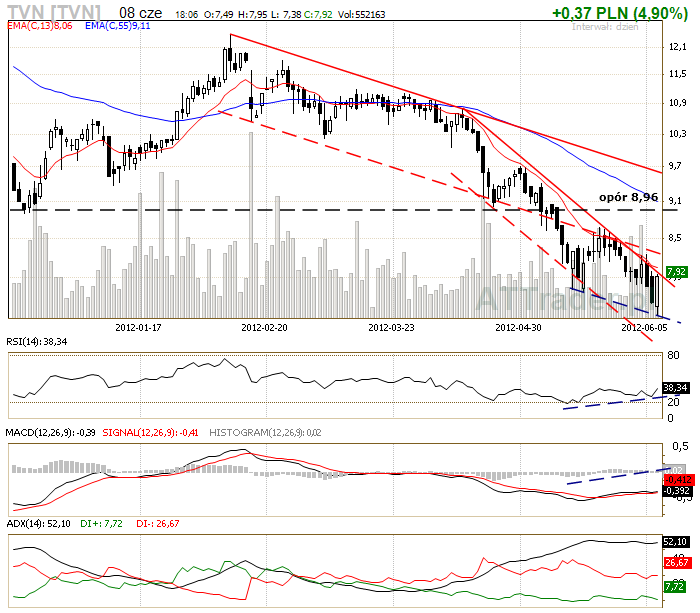Click the time value 18:06
Viewport: 700px width, 613px height.
coord(187,15)
